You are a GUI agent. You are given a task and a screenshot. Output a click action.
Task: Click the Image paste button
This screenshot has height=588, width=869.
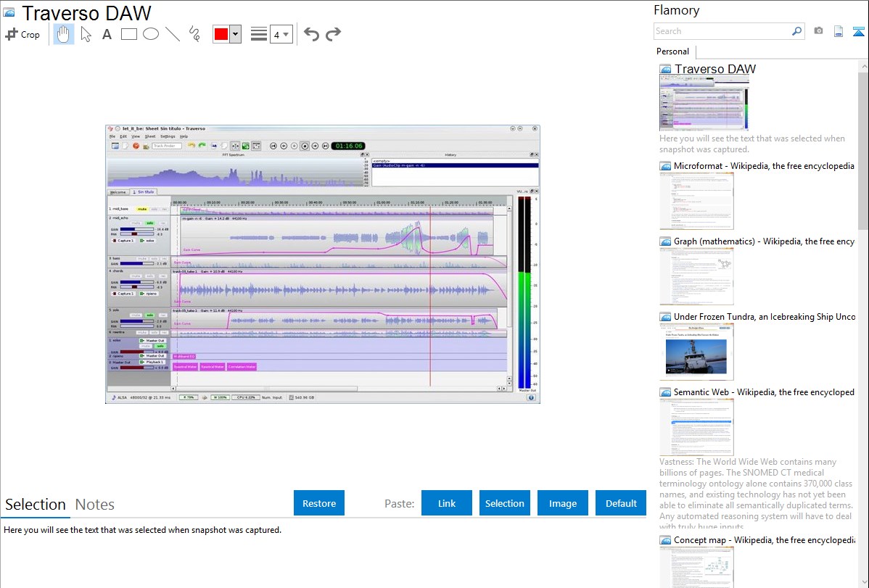563,503
